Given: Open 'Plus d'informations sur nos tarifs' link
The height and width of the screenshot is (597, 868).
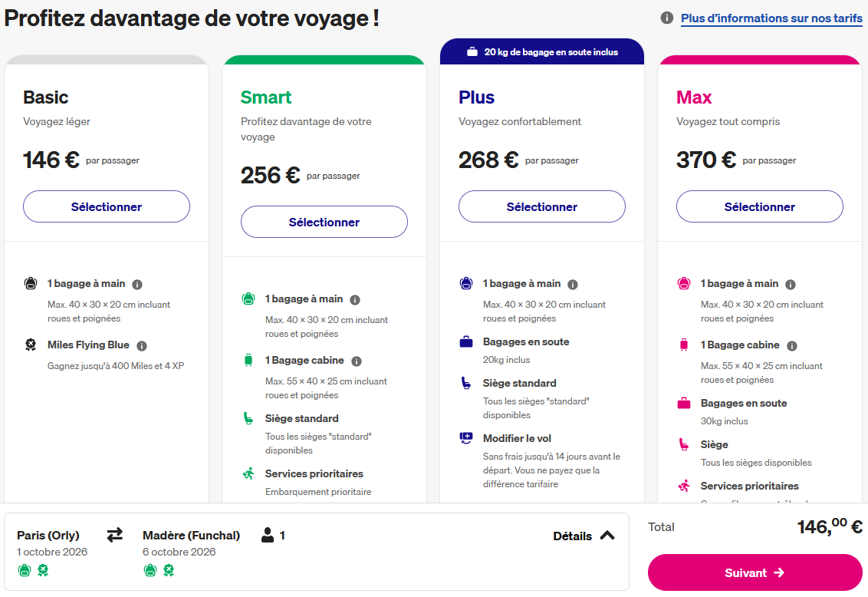Looking at the screenshot, I should click(771, 18).
